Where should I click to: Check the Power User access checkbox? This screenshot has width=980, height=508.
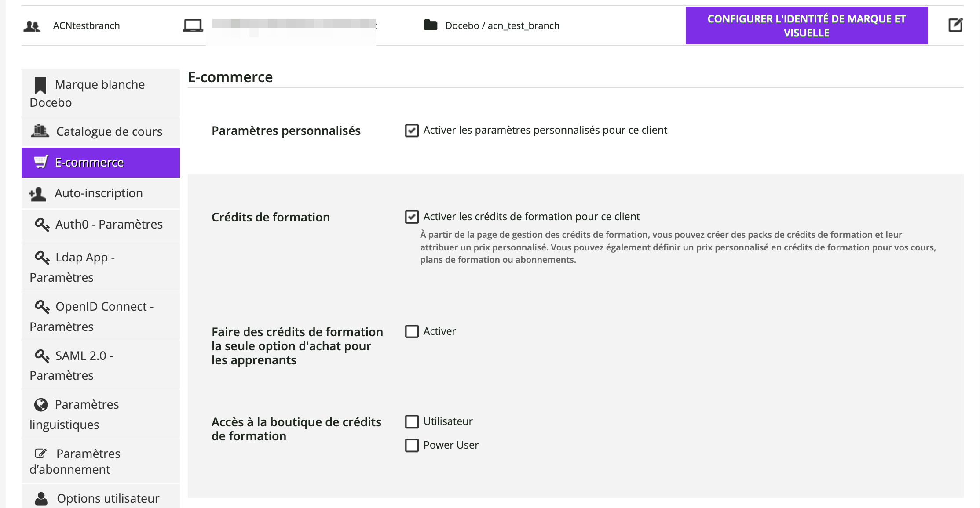click(x=412, y=445)
